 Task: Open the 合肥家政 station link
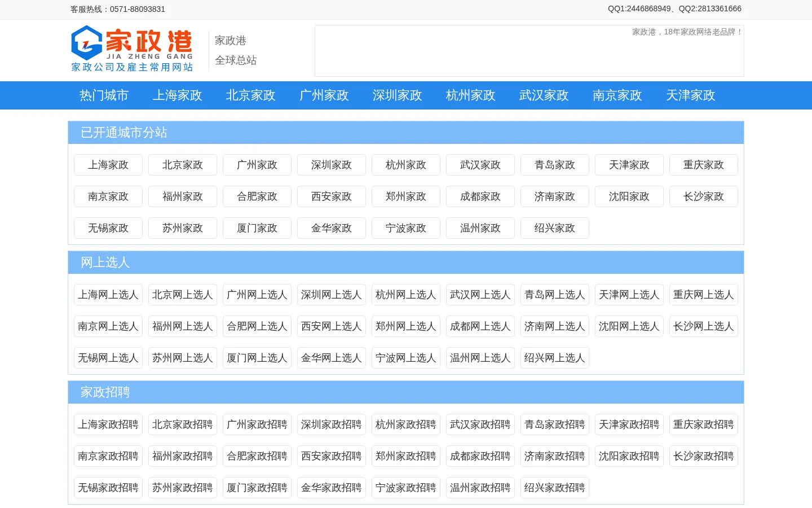click(257, 196)
